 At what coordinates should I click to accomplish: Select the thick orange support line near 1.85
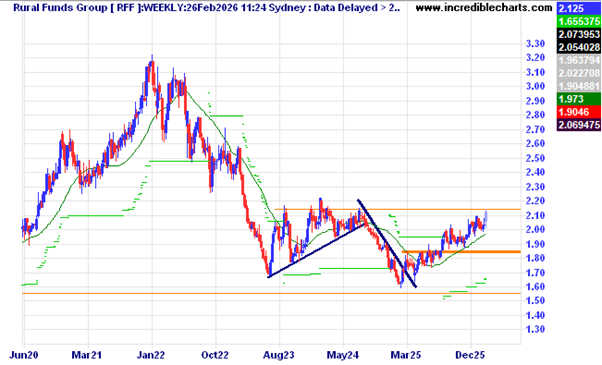[x=461, y=252]
